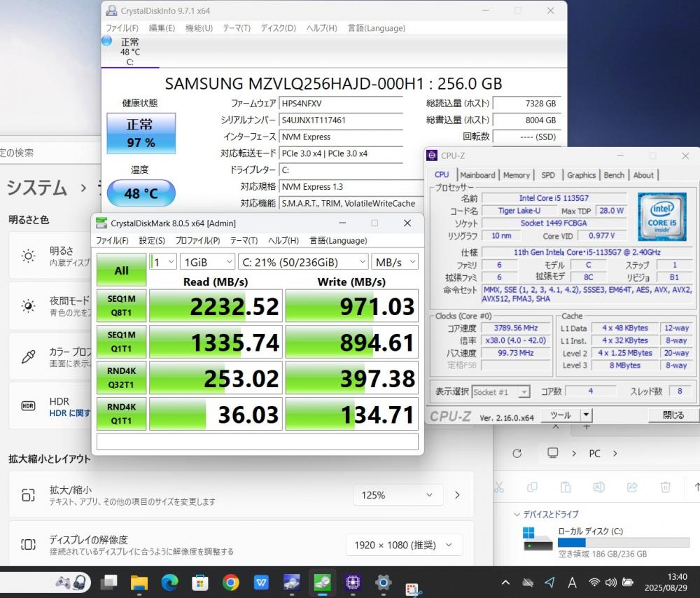This screenshot has height=598, width=700.
Task: Open CrystalDiskMark 言語(Language) menu
Action: click(x=338, y=241)
